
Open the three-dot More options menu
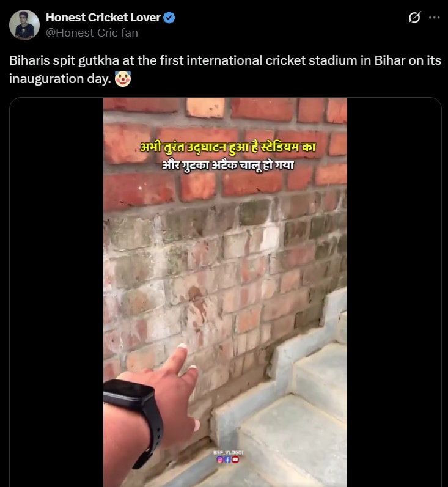click(434, 18)
